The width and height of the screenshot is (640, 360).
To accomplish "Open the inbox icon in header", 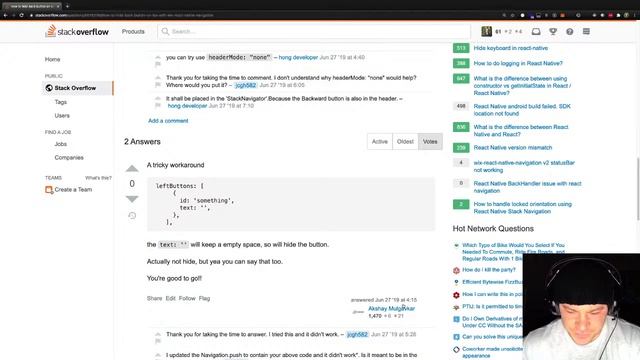I will (536, 31).
